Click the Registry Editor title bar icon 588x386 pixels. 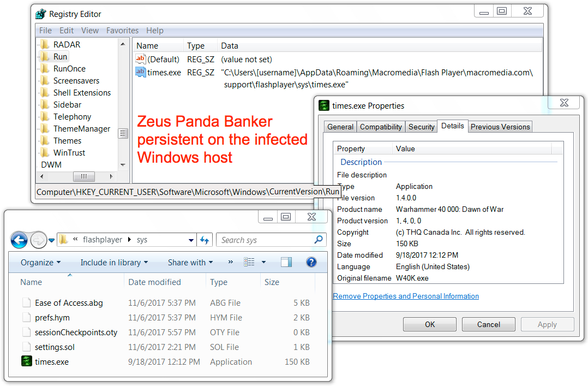[x=40, y=14]
